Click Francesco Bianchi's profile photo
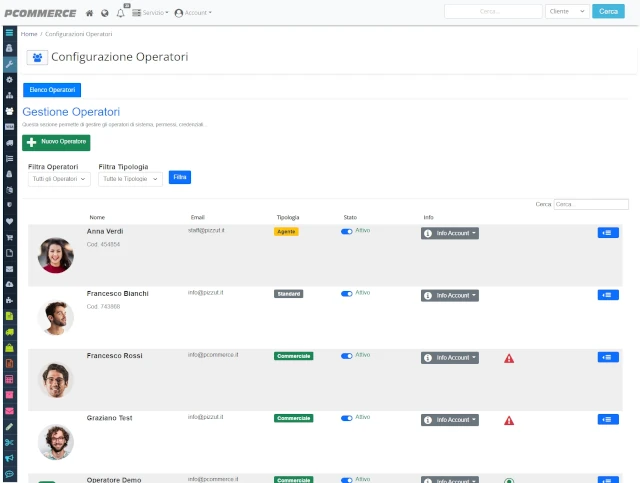The image size is (640, 483). pos(56,318)
